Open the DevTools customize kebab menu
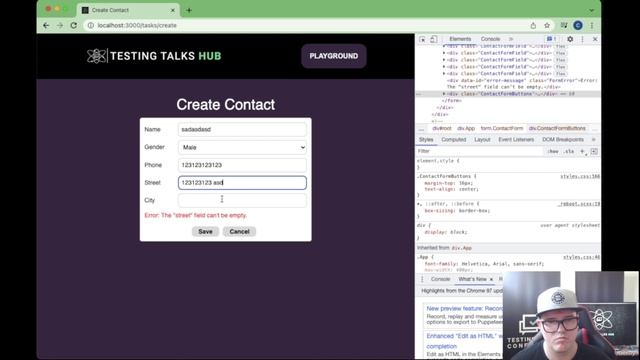This screenshot has width=640, height=360. pyautogui.click(x=582, y=39)
